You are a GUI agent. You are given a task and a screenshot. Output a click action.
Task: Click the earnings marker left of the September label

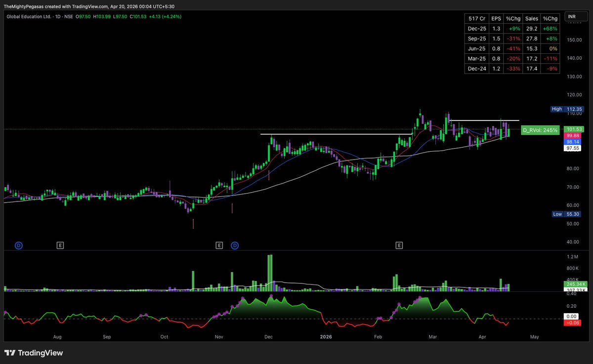coord(60,245)
